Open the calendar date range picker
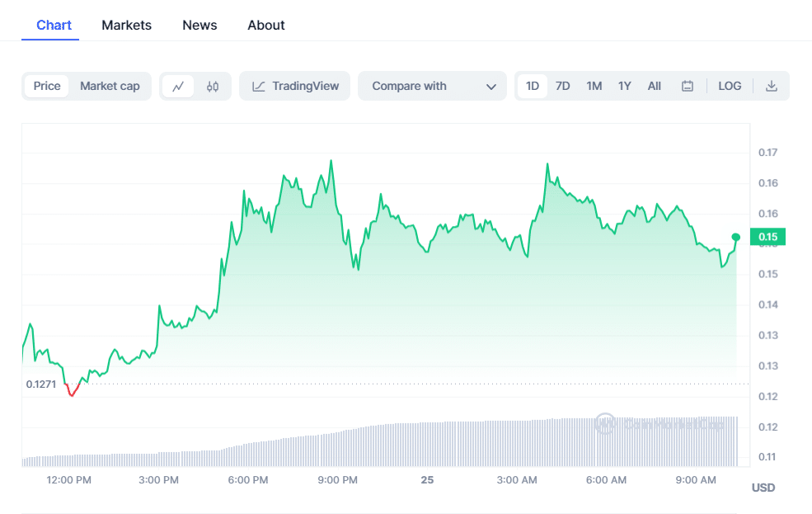Viewport: 812px width, 514px height. tap(688, 86)
